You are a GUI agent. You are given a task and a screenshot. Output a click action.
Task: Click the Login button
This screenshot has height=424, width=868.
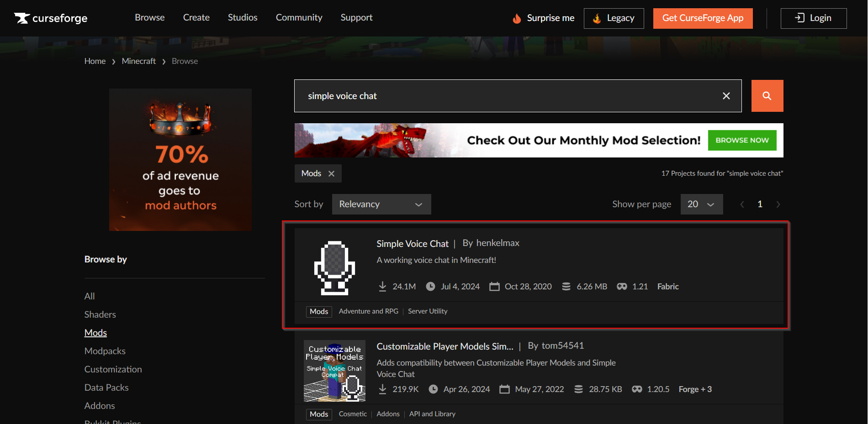click(814, 18)
